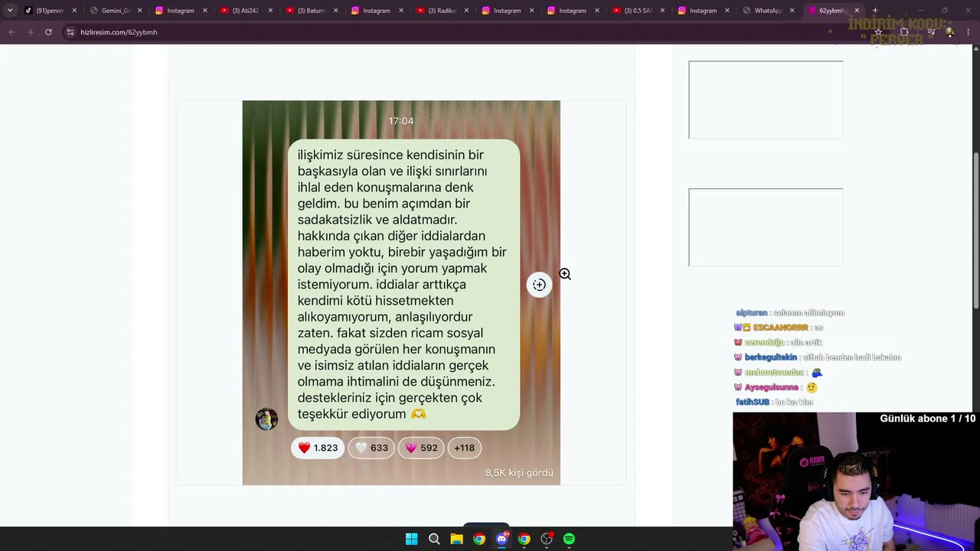Screen dimensions: 980x551
Task: Open OBS Studio from the taskbar
Action: (547, 539)
